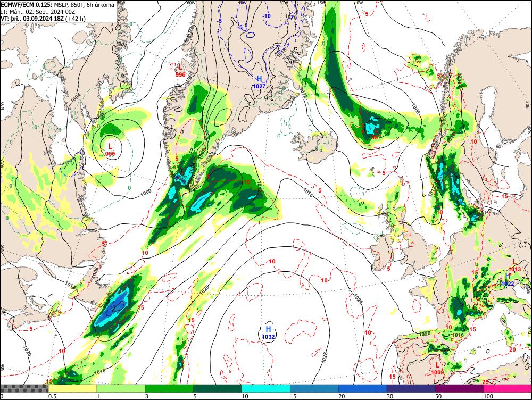Click the steel blue 15–20 mm legend swatch
This screenshot has width=532, height=400.
point(314,388)
